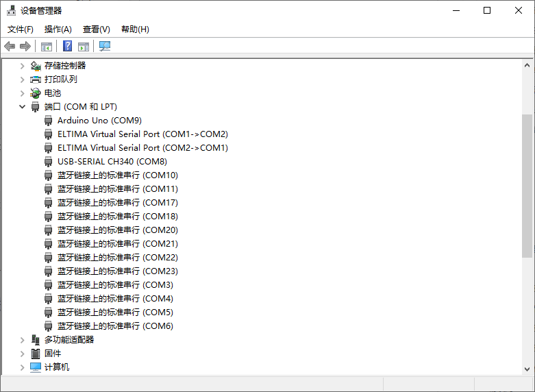Open the 操作(A) menu

[58, 29]
